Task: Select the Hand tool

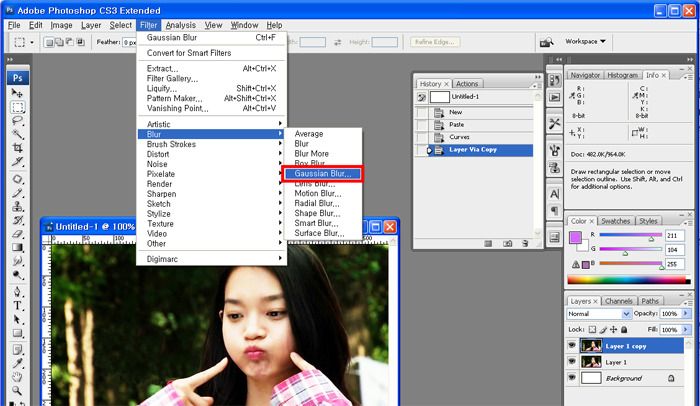Action: [x=17, y=377]
